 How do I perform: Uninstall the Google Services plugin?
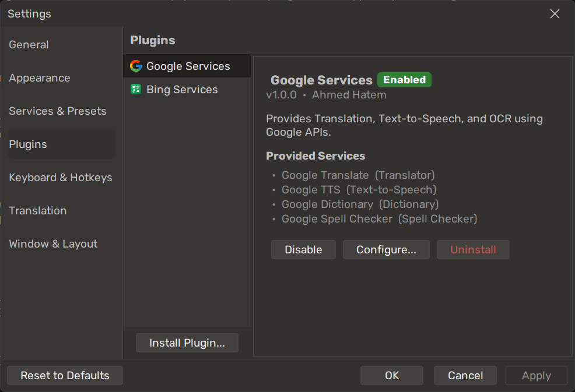[x=473, y=249]
